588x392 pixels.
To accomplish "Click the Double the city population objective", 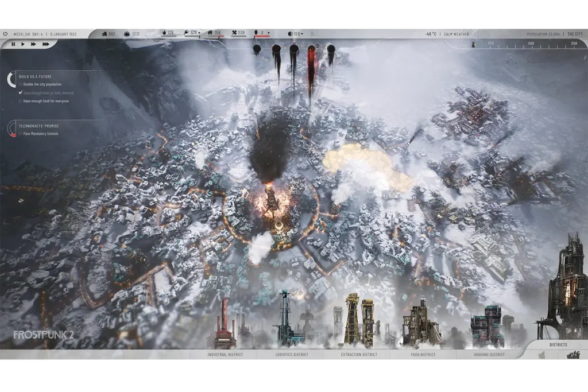I will (x=40, y=84).
